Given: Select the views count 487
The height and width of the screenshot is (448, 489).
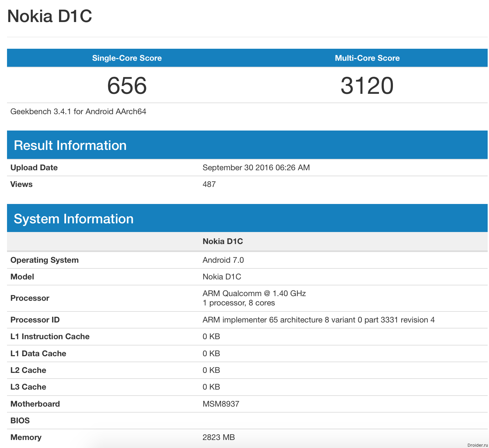Looking at the screenshot, I should tap(209, 184).
